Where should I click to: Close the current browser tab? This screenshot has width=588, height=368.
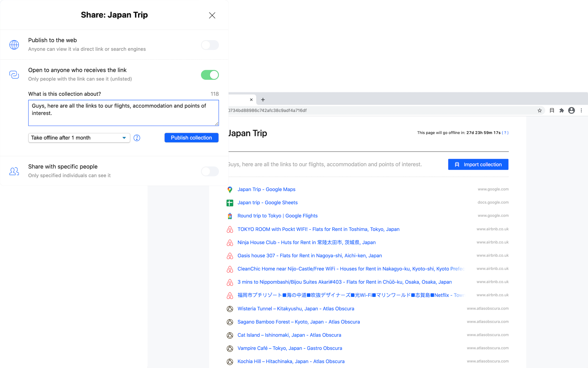(251, 100)
